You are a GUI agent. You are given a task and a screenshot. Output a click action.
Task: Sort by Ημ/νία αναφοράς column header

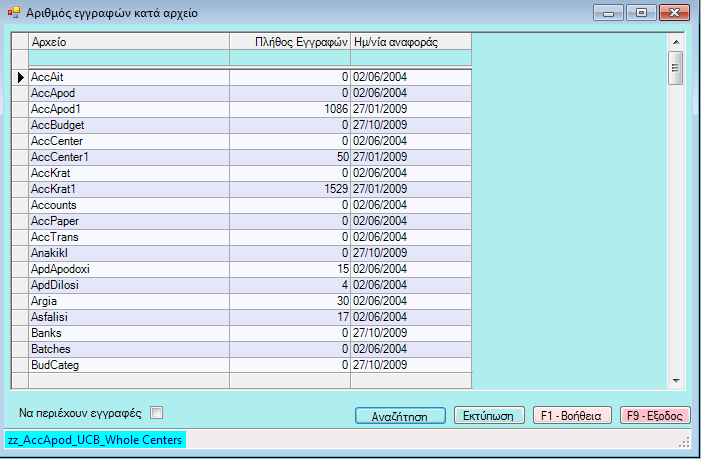(411, 42)
